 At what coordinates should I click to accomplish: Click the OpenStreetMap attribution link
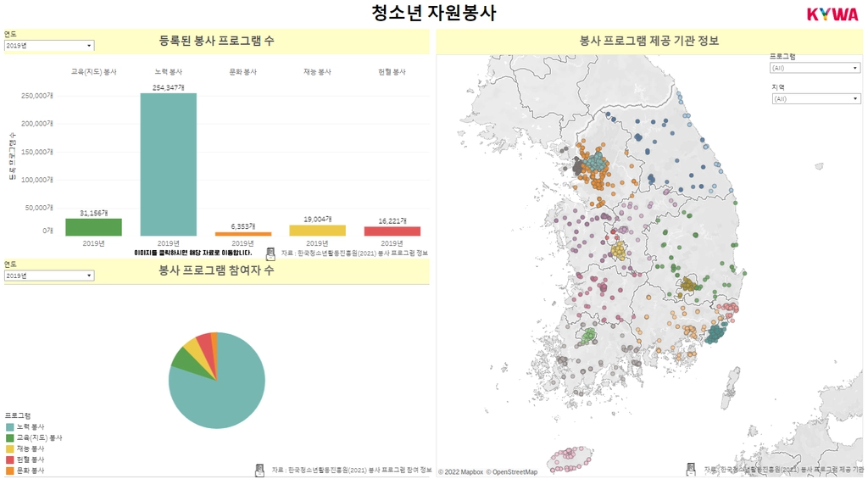pyautogui.click(x=511, y=472)
